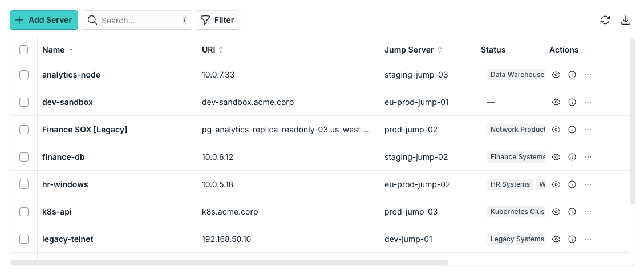Click the hr-windows server name
This screenshot has width=644, height=274.
click(65, 184)
